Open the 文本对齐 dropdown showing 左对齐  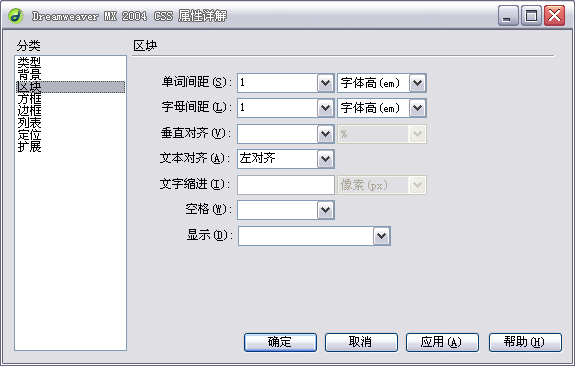pos(325,159)
